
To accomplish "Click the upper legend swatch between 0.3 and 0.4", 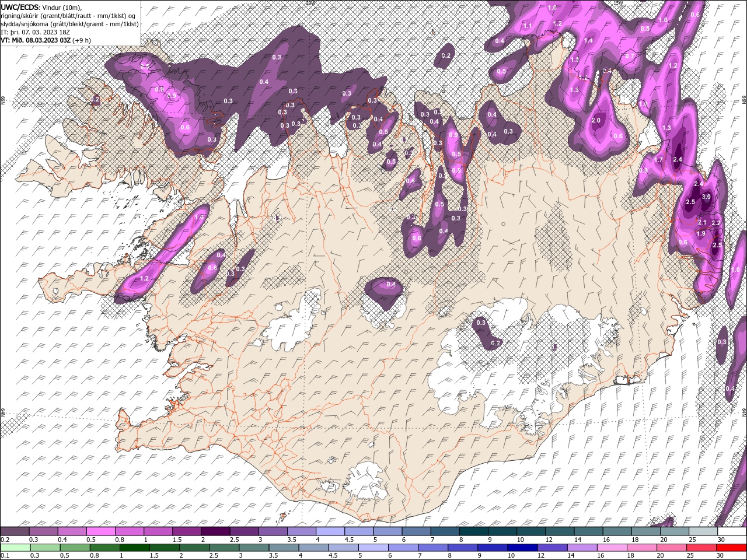I will (43, 531).
